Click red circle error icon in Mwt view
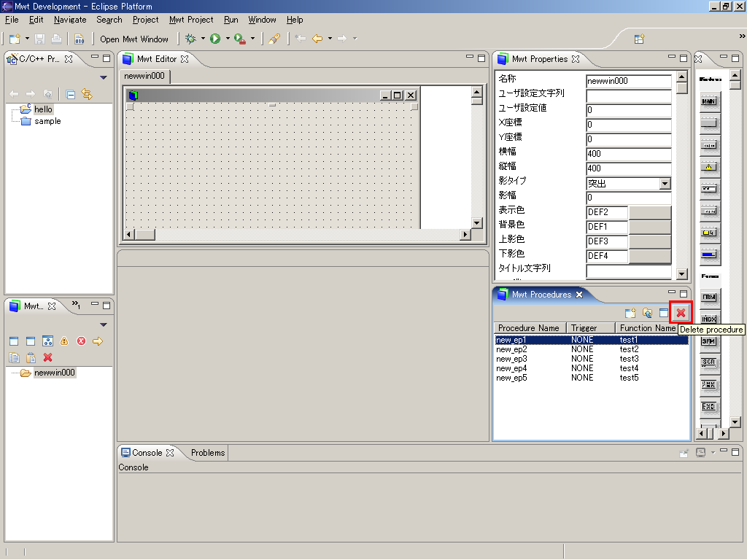The height and width of the screenshot is (560, 747). click(x=82, y=341)
